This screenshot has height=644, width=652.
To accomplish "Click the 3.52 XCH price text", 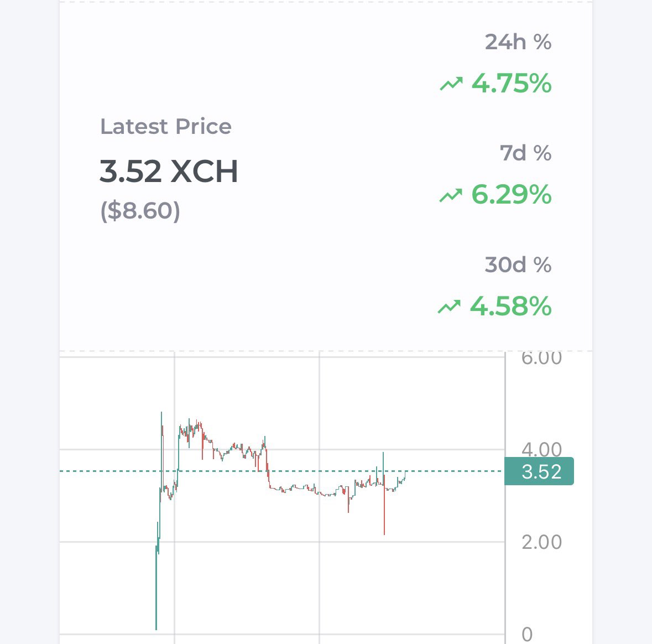I will (x=169, y=171).
